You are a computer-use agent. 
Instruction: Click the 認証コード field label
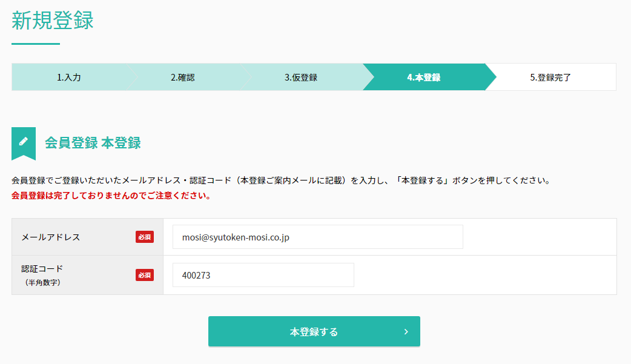(x=42, y=268)
